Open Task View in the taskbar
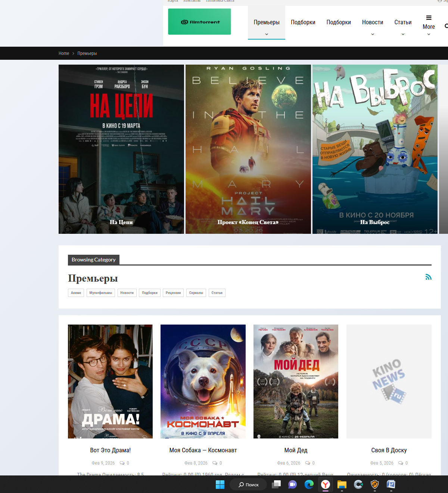This screenshot has width=448, height=493. 276,484
